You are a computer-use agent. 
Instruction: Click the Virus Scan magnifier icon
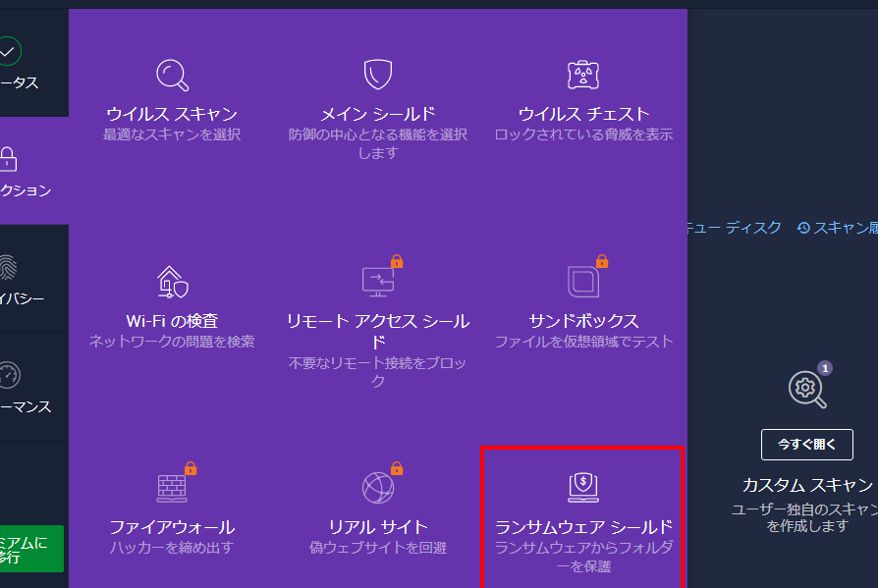[x=172, y=75]
